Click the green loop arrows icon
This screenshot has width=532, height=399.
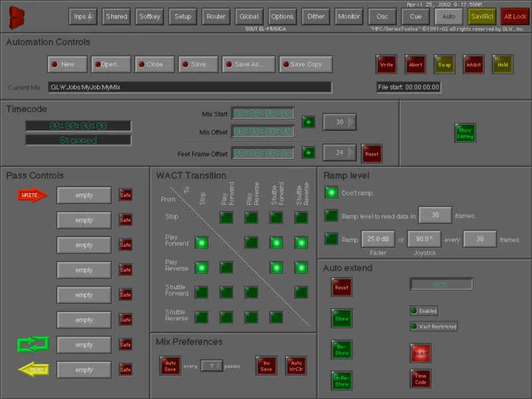point(33,344)
